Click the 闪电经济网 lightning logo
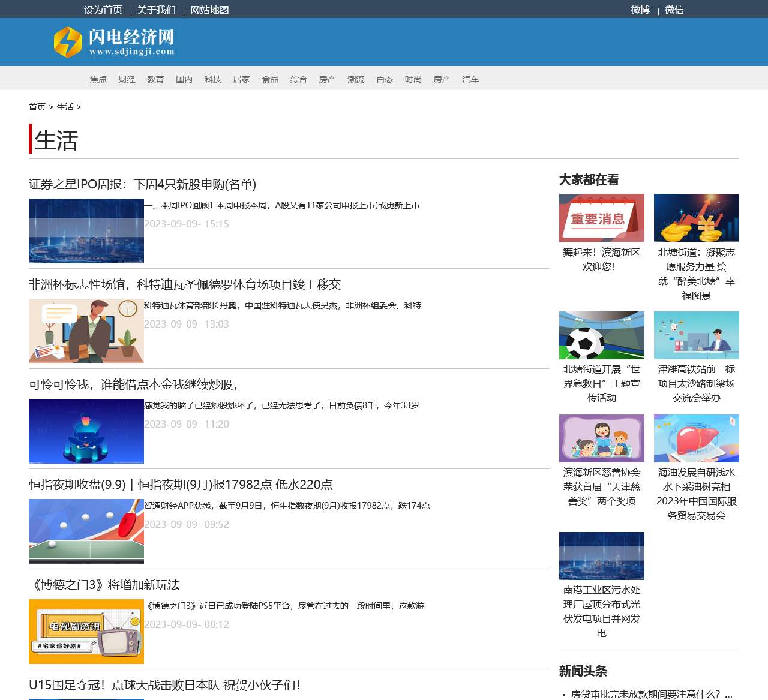Viewport: 768px width, 700px height. pyautogui.click(x=114, y=42)
